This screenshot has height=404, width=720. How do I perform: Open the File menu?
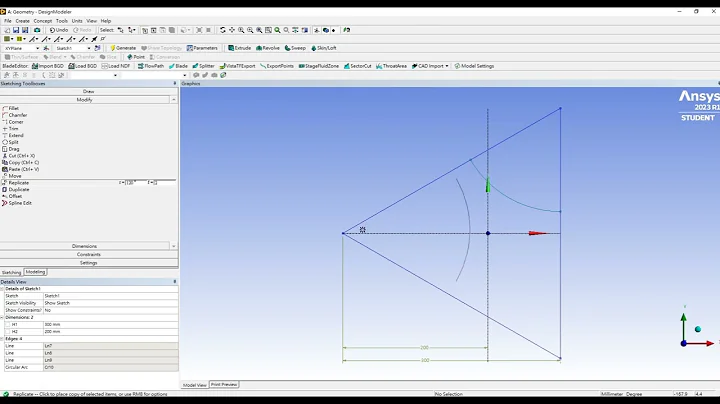[x=8, y=21]
